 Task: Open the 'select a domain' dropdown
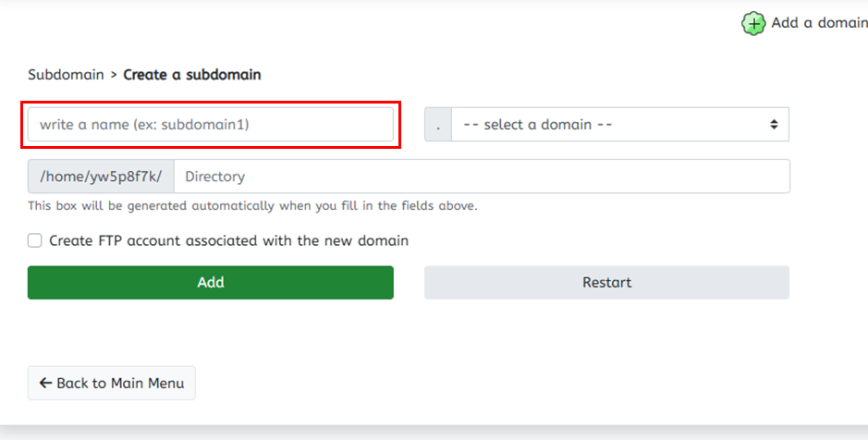[620, 125]
